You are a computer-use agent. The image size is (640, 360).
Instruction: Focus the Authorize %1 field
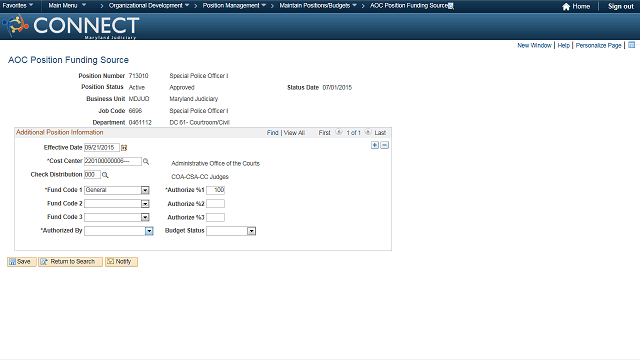[216, 190]
